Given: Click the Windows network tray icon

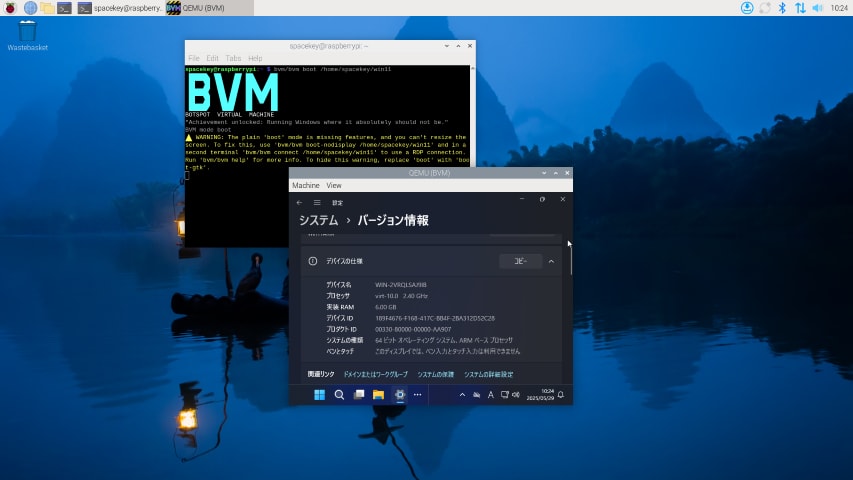Looking at the screenshot, I should point(504,395).
